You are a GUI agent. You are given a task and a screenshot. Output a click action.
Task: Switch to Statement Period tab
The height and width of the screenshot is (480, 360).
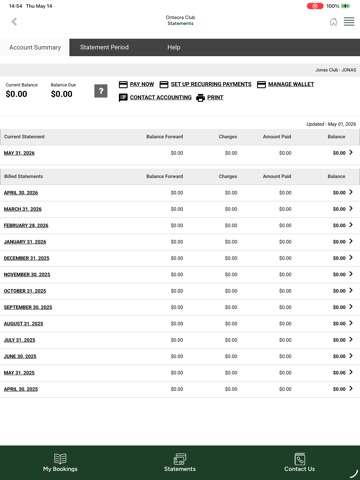click(104, 47)
